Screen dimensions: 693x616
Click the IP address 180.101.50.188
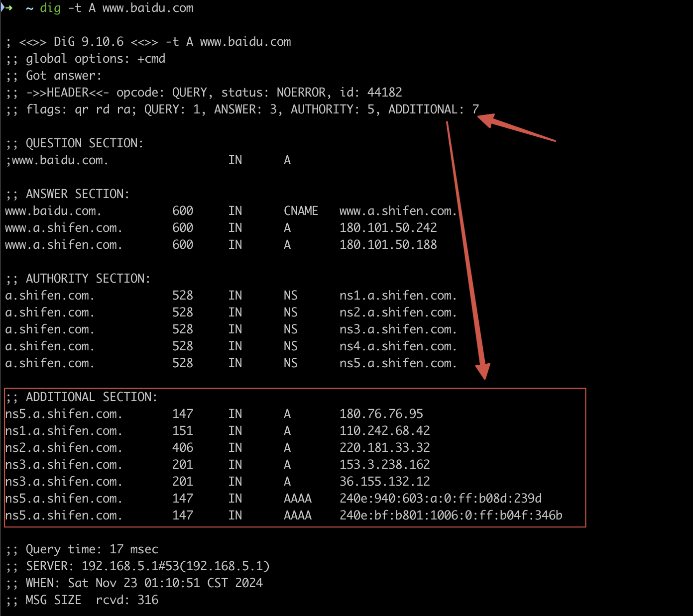pos(388,245)
